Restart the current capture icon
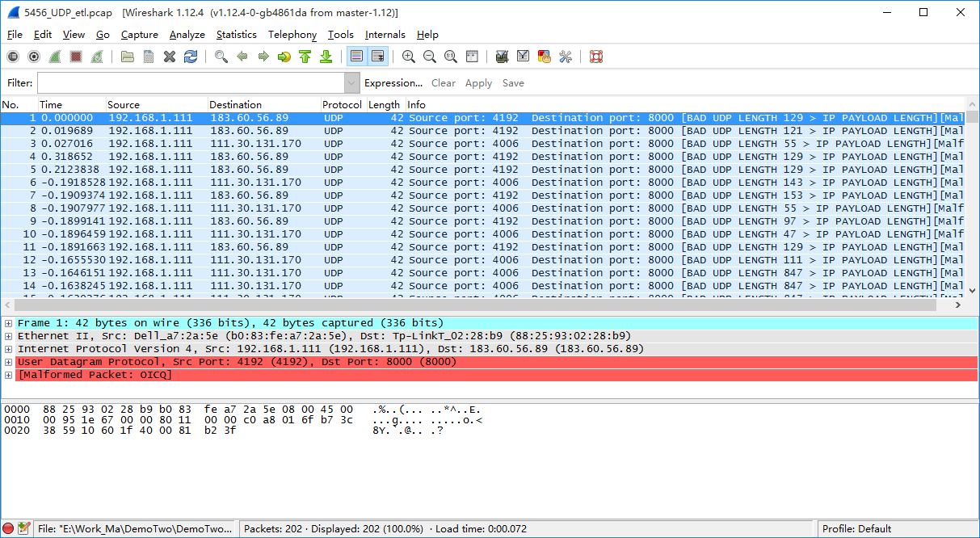This screenshot has width=980, height=538. (96, 57)
